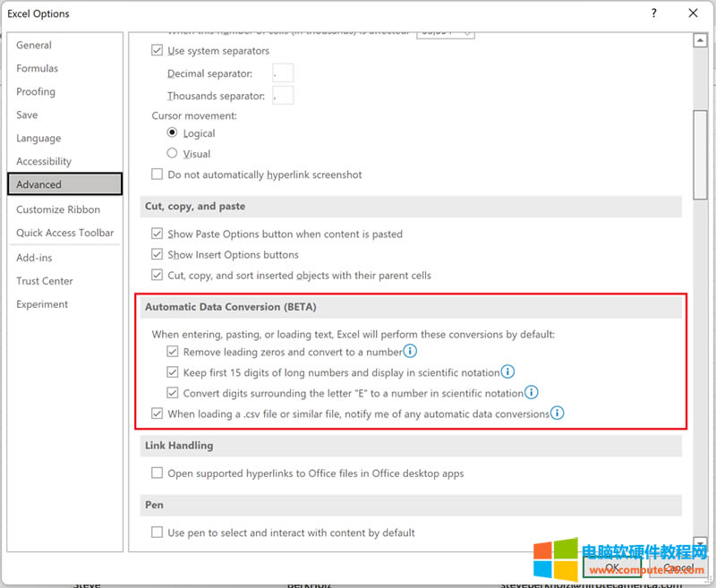The image size is (716, 588).
Task: Open the Formulas options category
Action: [x=37, y=69]
